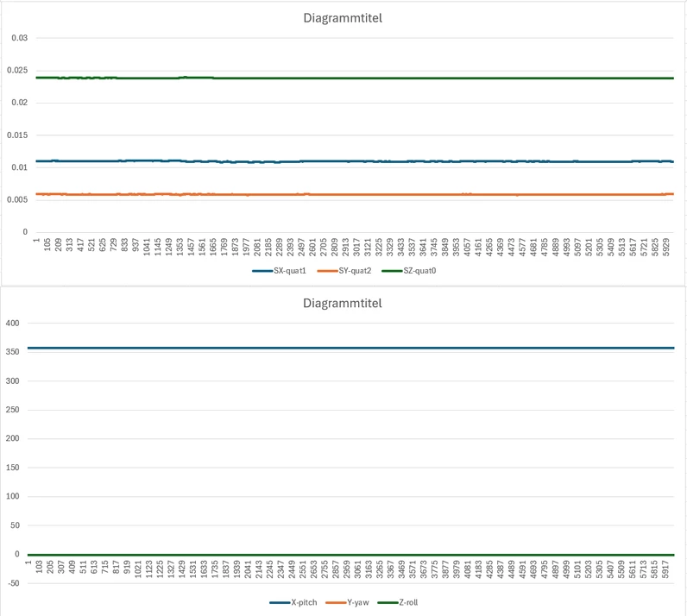Select the bottom chart's Diagrammtitel heading
The height and width of the screenshot is (616, 687).
point(343,303)
